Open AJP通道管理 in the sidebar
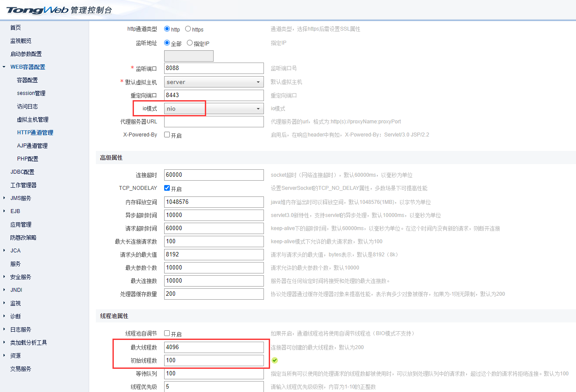The width and height of the screenshot is (576, 392). tap(32, 146)
